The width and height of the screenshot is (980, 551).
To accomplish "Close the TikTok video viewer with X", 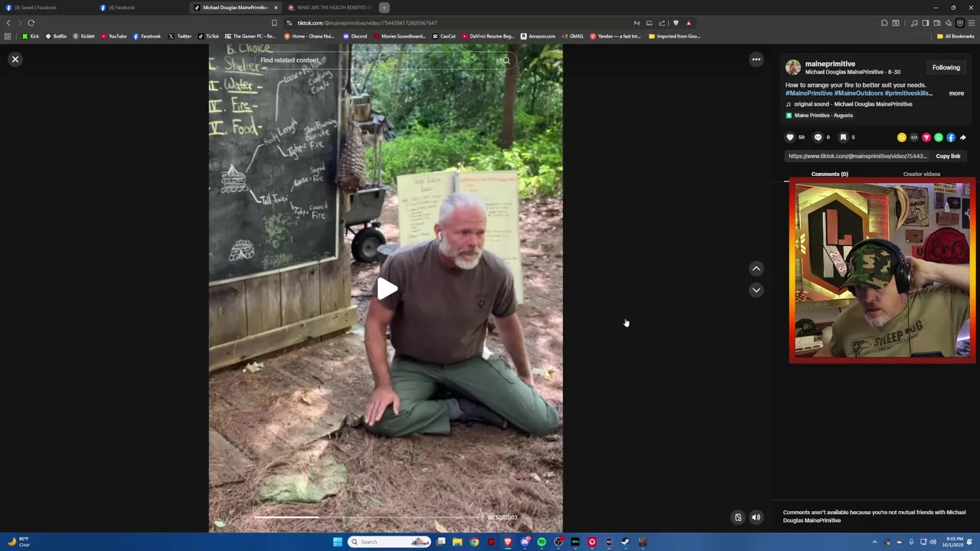I will 15,59.
